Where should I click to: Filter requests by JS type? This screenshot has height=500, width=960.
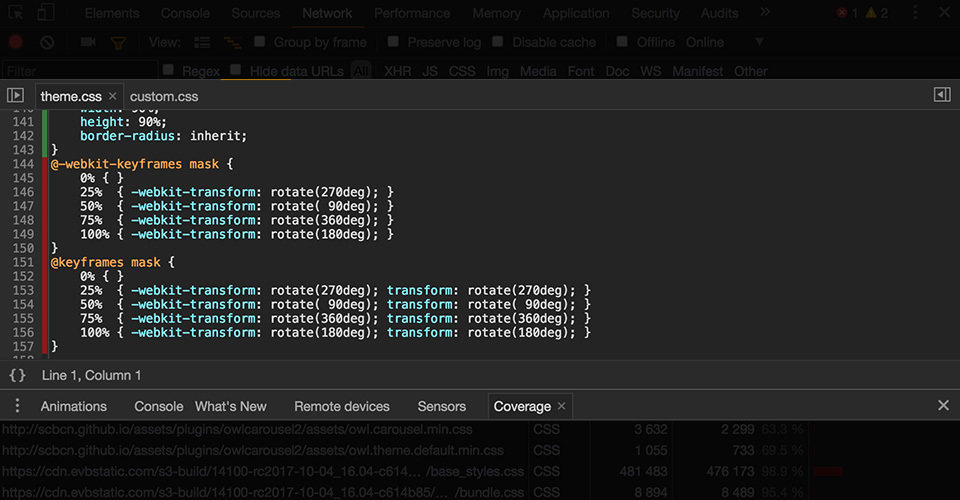click(x=430, y=71)
